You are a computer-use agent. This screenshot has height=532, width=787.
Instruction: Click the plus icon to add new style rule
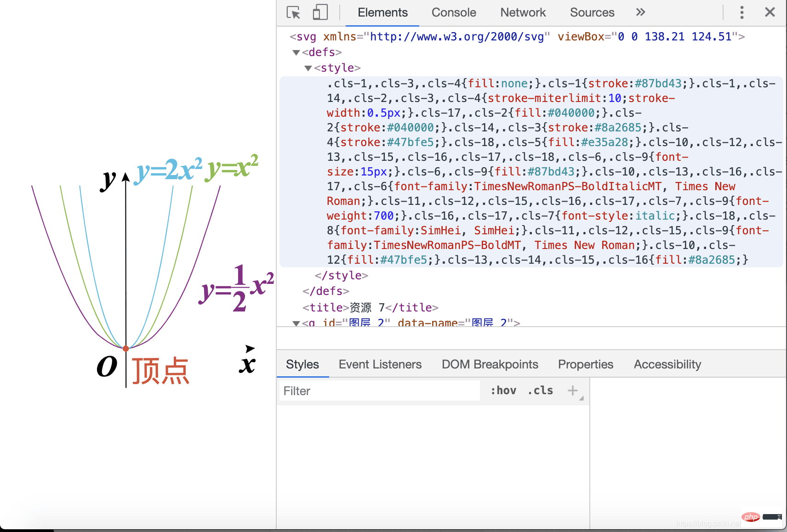click(573, 391)
